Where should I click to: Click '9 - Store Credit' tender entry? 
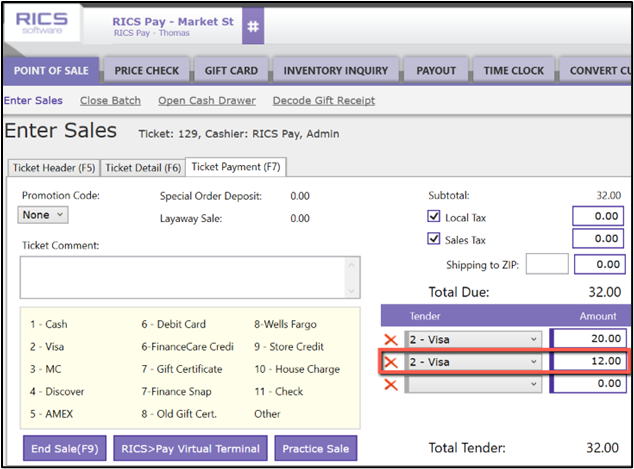point(289,346)
